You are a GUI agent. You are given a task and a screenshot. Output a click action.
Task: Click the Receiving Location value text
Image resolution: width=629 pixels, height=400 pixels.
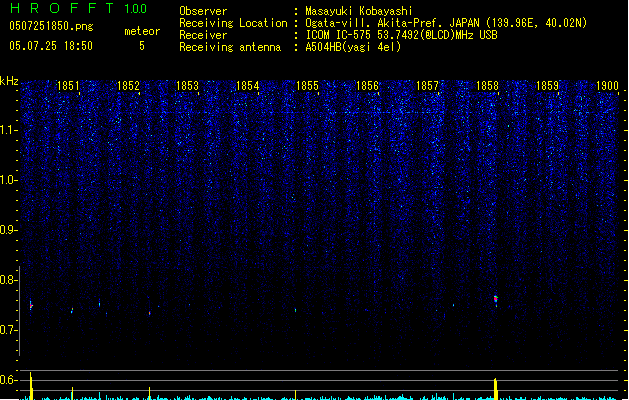click(446, 23)
